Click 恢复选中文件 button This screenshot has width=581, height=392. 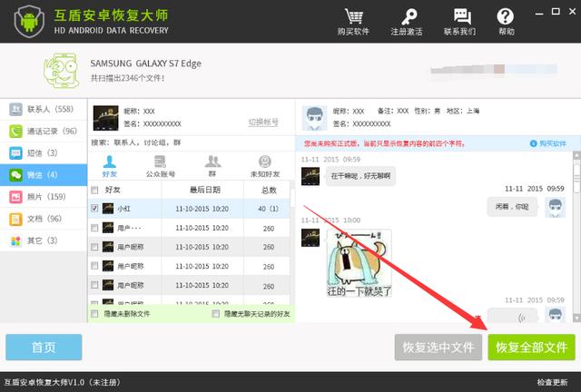438,348
